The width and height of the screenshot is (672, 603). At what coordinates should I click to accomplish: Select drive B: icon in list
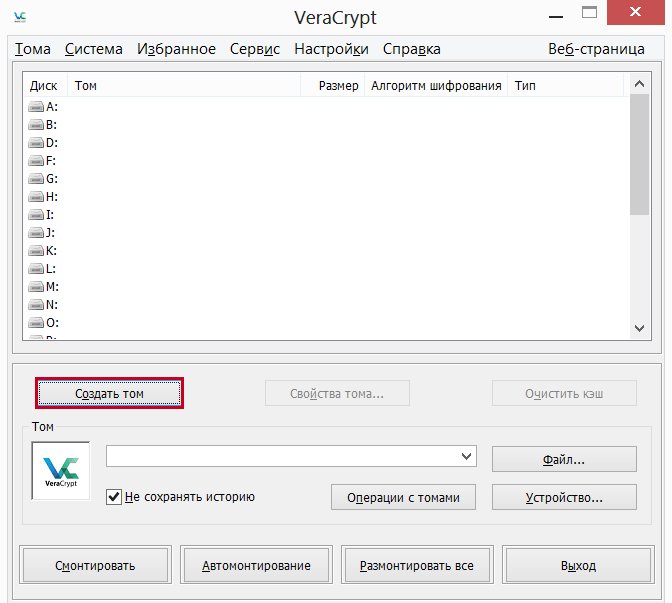(36, 124)
